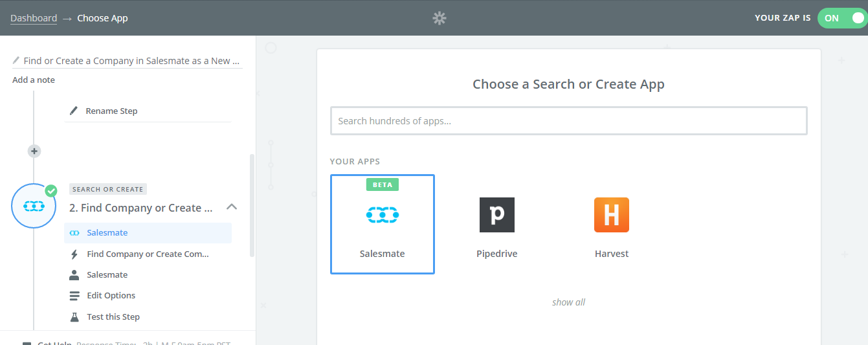This screenshot has height=345, width=868.
Task: Choose the Harvest app logo
Action: (x=612, y=215)
